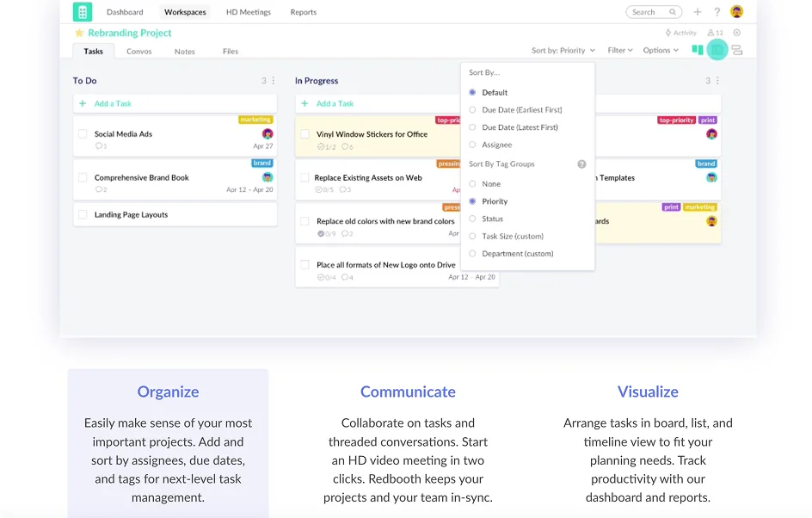Unstar the Rebranding Project favorite star

[79, 33]
